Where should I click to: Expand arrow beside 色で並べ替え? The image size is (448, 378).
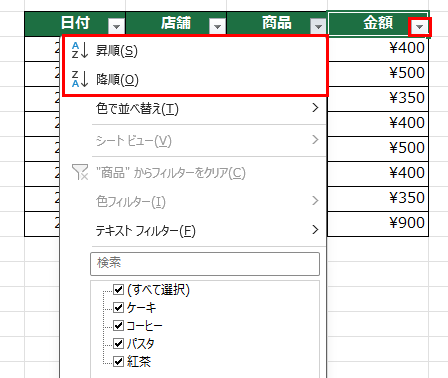(x=315, y=108)
